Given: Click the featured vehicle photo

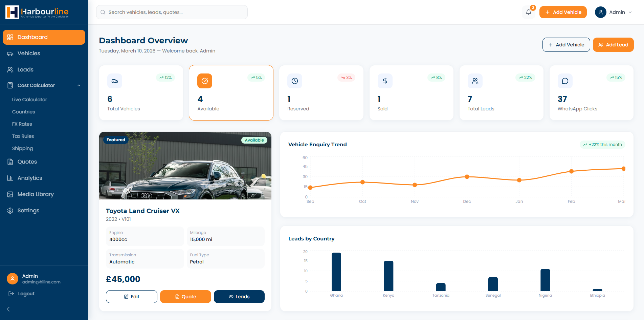Looking at the screenshot, I should (x=185, y=166).
